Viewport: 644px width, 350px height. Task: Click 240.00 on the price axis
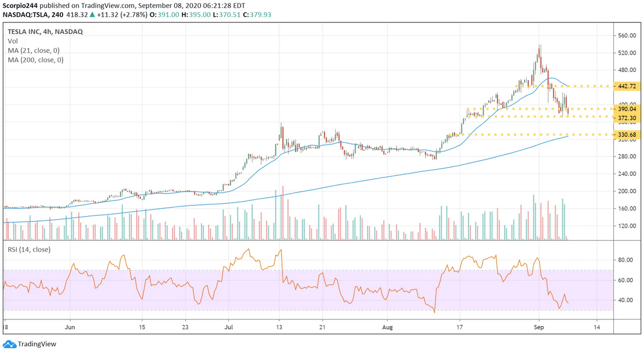tap(627, 174)
